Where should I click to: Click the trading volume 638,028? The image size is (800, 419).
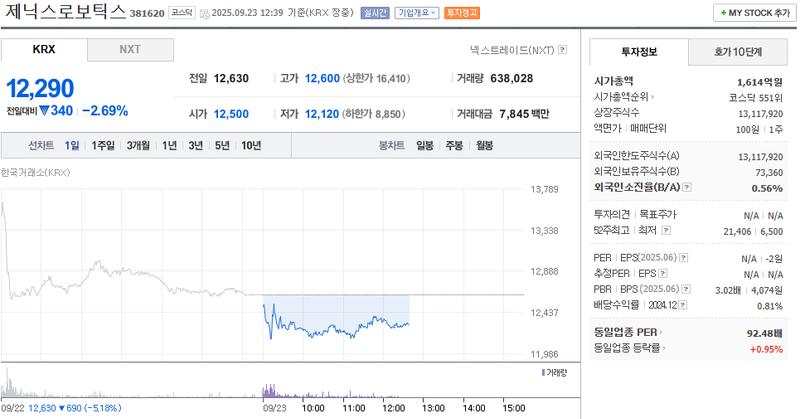[x=512, y=79]
